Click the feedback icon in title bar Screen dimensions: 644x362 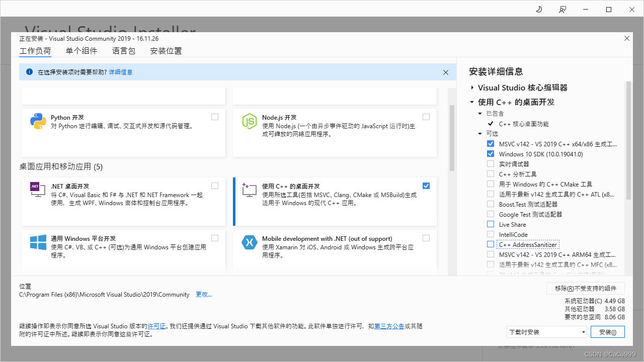pyautogui.click(x=562, y=9)
